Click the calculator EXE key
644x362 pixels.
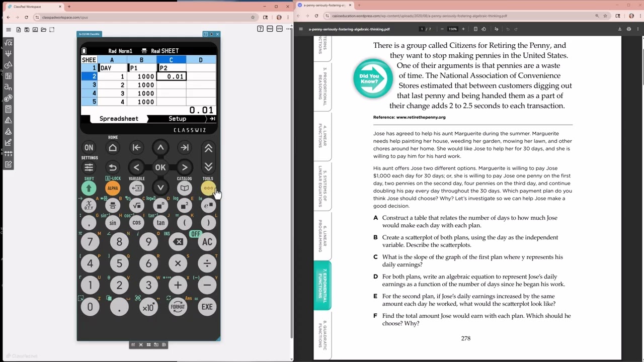tap(207, 307)
